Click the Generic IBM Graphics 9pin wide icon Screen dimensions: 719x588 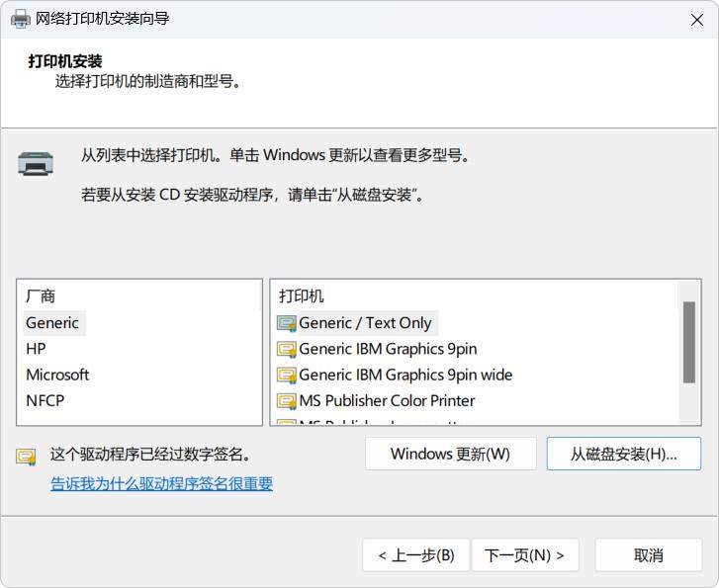point(287,375)
